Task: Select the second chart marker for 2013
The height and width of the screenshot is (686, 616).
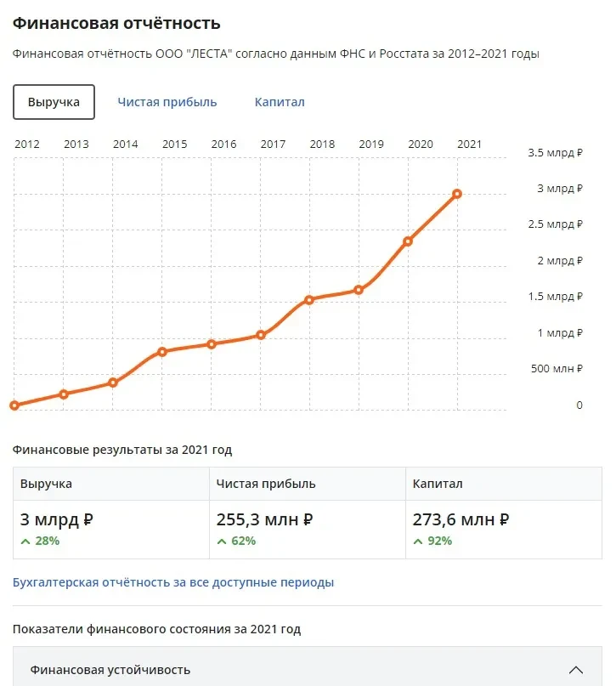Action: pos(64,394)
